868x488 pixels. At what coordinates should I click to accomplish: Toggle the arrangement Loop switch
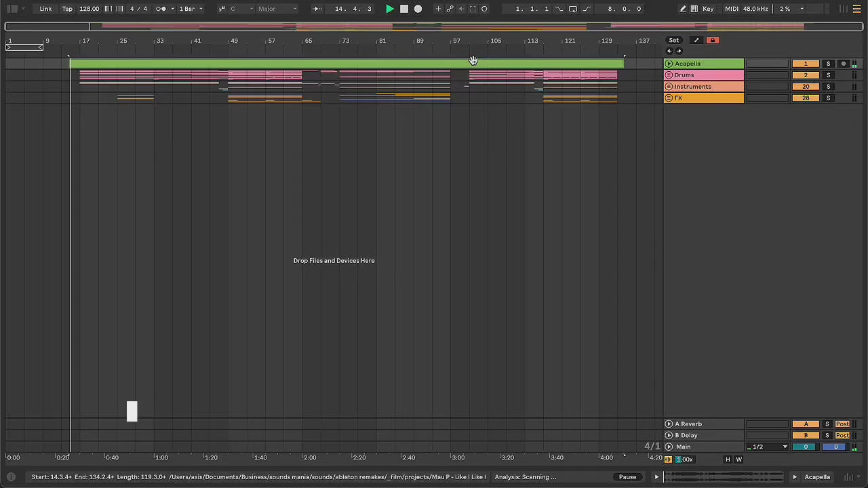pyautogui.click(x=573, y=9)
